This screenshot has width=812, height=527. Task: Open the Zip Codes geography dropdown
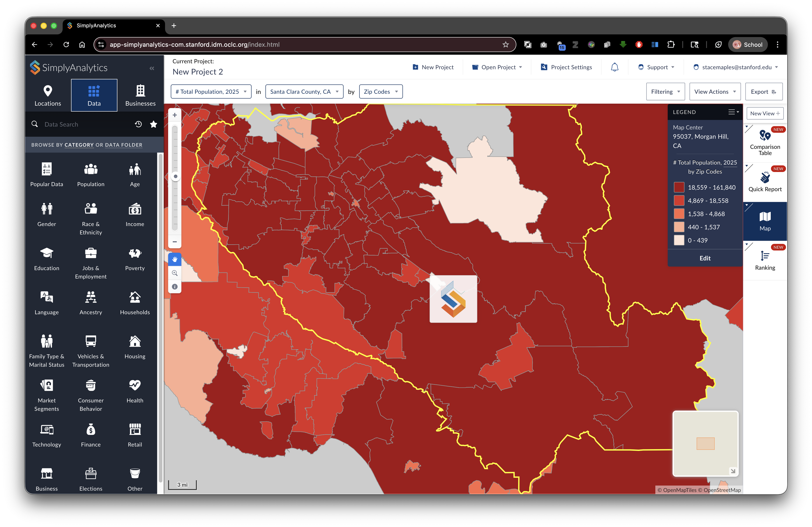point(381,92)
